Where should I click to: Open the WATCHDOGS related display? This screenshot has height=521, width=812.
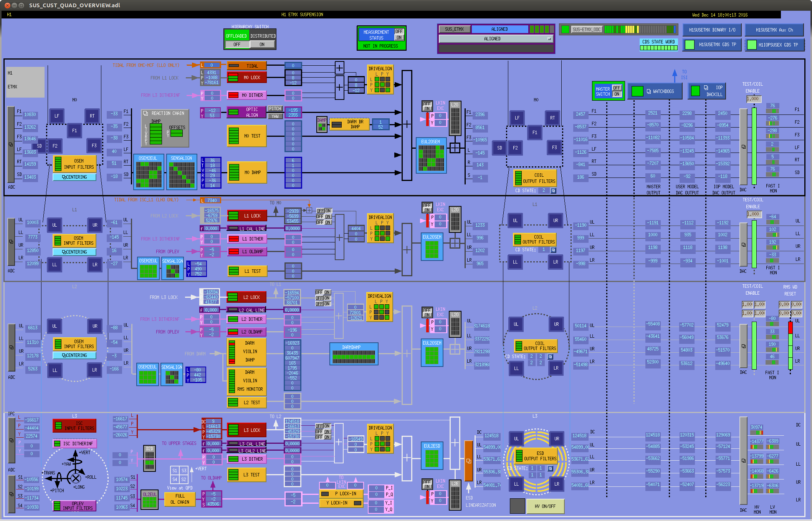point(655,91)
